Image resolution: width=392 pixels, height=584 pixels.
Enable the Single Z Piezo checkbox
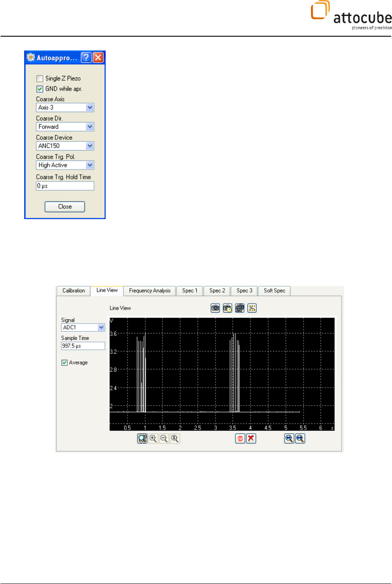pos(40,78)
